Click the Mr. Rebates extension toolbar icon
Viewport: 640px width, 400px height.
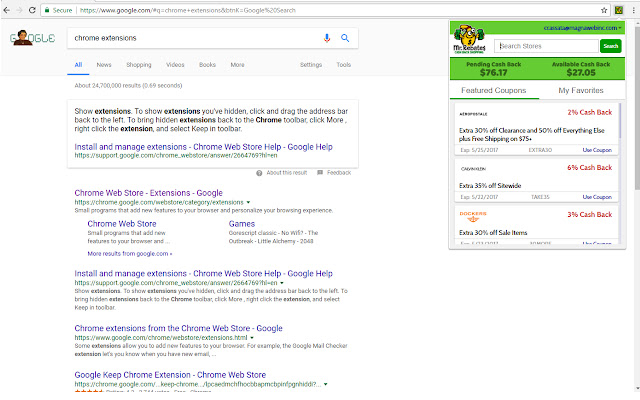pos(619,10)
